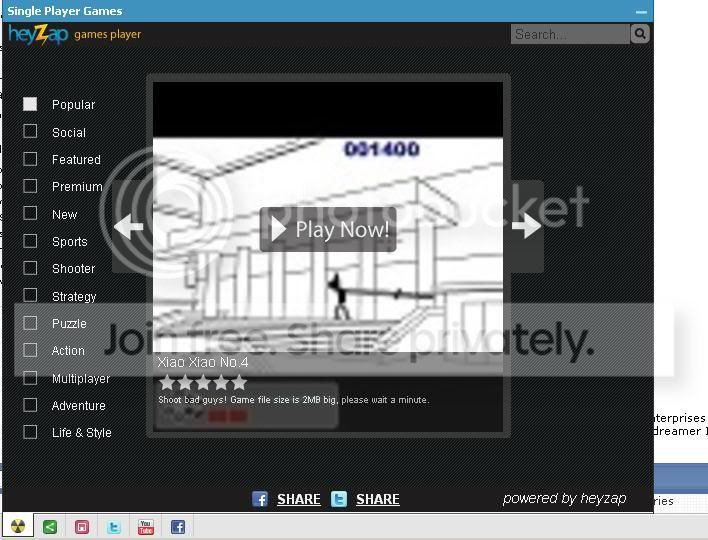
Task: Open YouTube icon in bottom toolbar
Action: coord(146,527)
